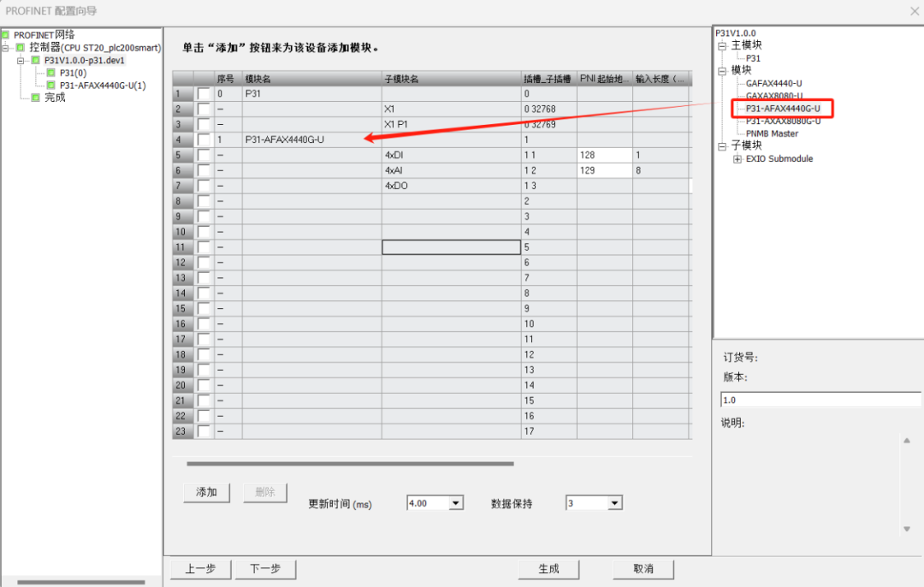Tick the checkbox in row 6 (4xAI)
The height and width of the screenshot is (587, 924).
(204, 170)
